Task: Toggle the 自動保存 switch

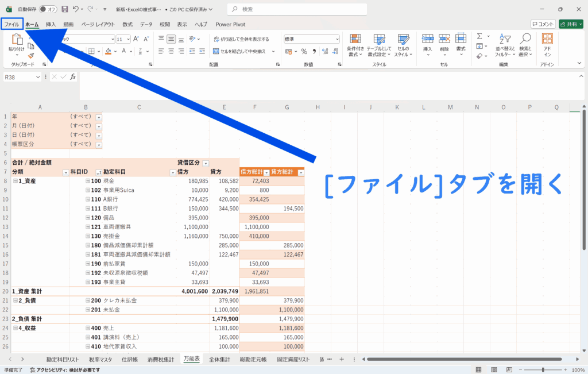Action: 48,9
